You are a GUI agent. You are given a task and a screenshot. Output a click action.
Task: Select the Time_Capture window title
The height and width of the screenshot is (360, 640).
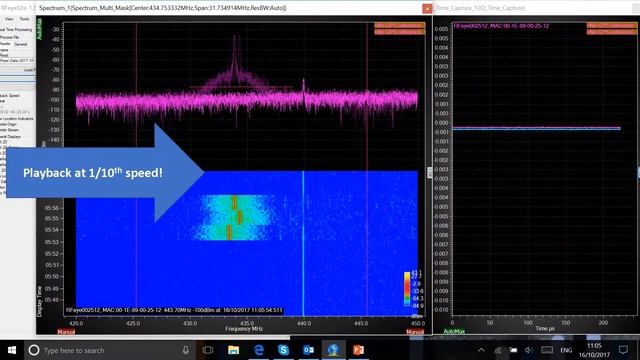coord(480,8)
